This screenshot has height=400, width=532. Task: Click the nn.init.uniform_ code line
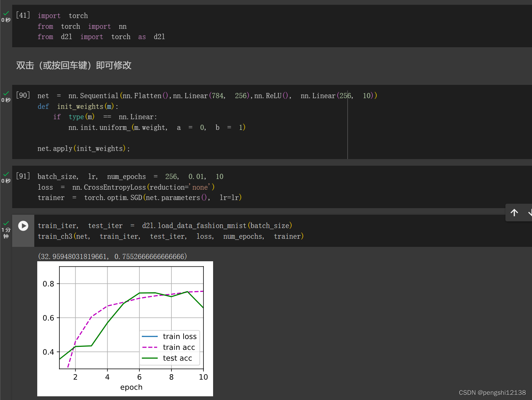pyautogui.click(x=157, y=128)
